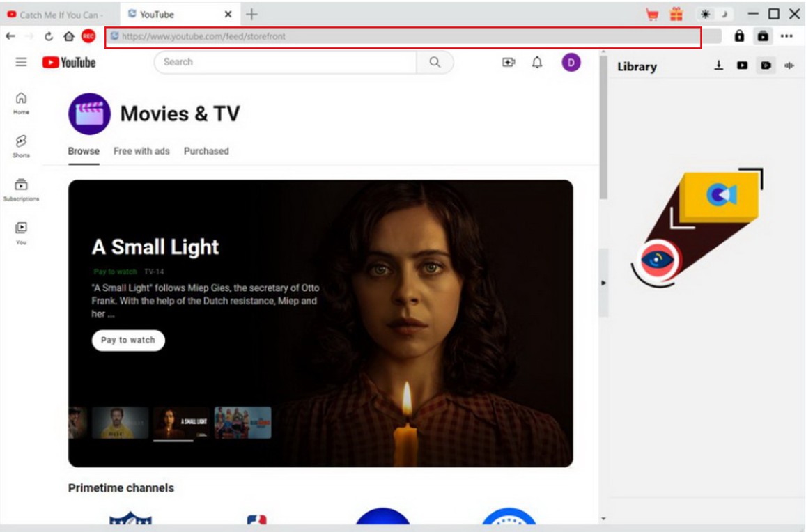Open a new browser tab with the plus
This screenshot has height=532, width=806.
251,13
